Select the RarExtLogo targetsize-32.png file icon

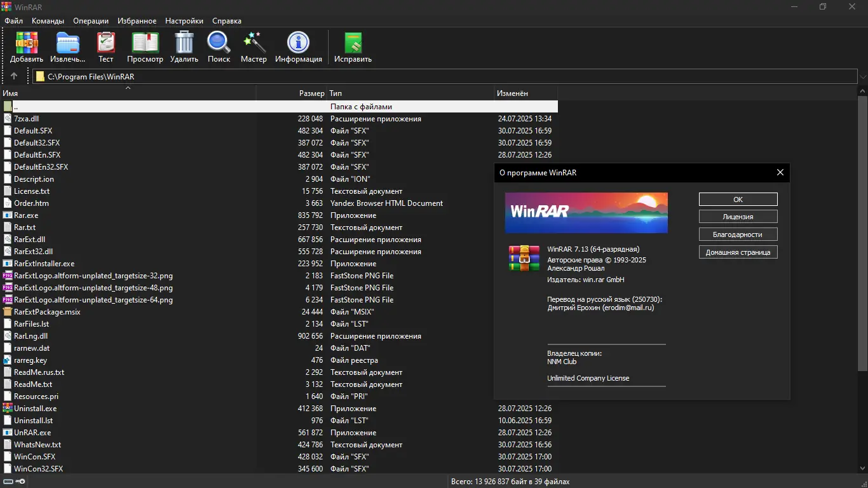coord(8,276)
